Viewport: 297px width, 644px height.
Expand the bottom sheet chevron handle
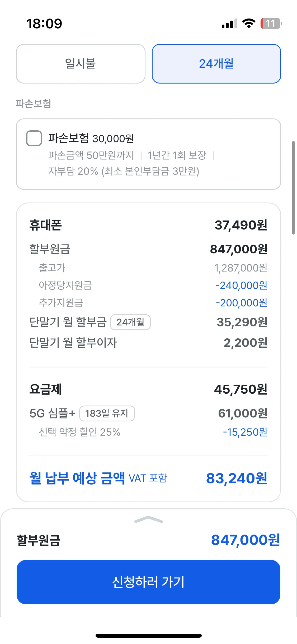(x=148, y=520)
